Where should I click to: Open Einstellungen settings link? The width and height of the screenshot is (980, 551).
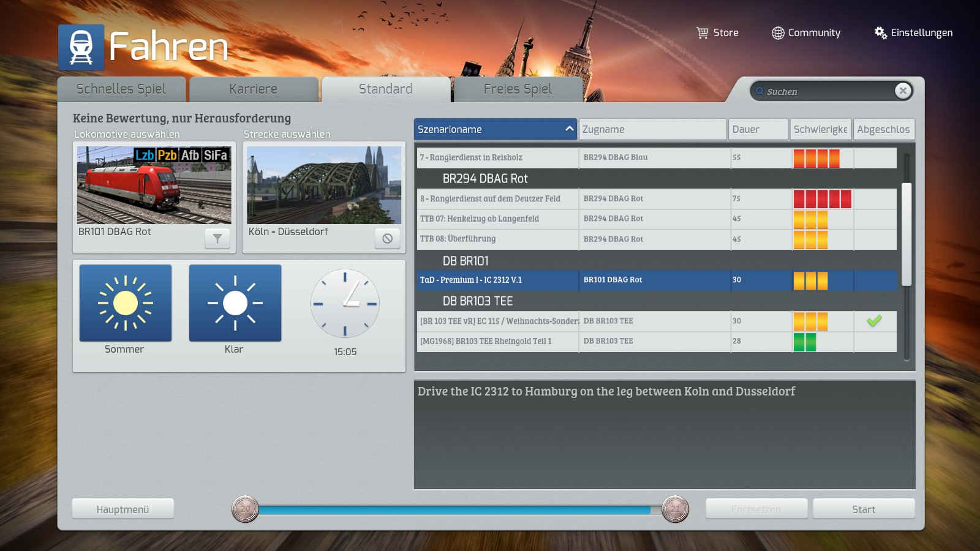922,33
